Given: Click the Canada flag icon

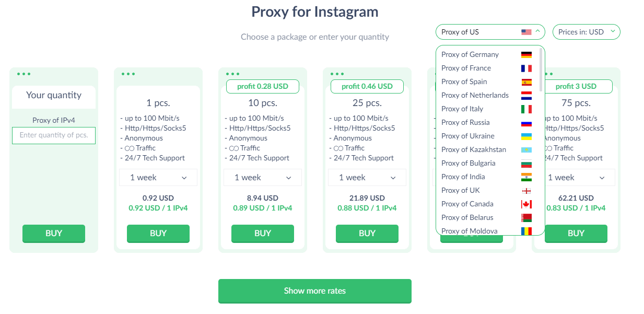Looking at the screenshot, I should [526, 204].
